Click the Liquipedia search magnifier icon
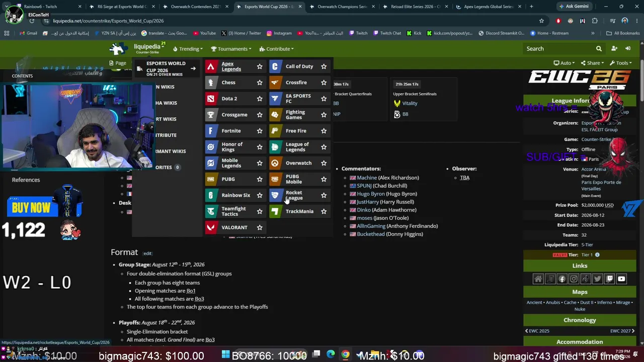The height and width of the screenshot is (362, 644). pyautogui.click(x=599, y=49)
